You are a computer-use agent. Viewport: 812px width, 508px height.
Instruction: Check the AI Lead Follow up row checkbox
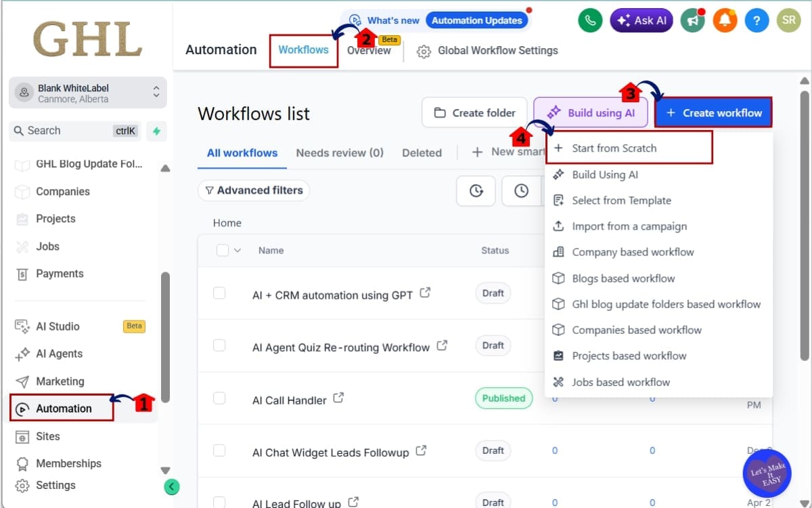(219, 502)
